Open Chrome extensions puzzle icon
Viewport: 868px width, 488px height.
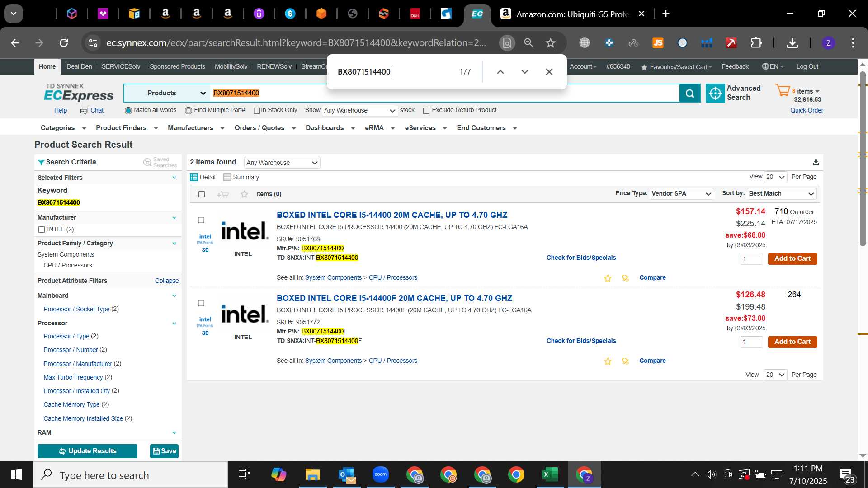point(756,43)
